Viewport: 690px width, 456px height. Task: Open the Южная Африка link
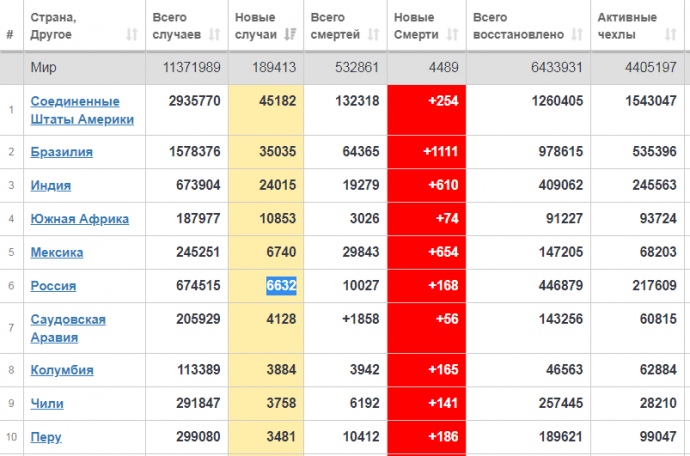click(79, 219)
